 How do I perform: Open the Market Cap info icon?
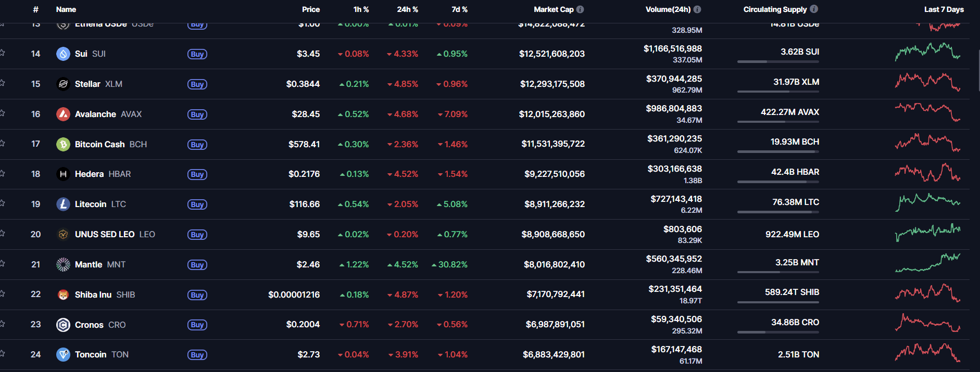[580, 9]
